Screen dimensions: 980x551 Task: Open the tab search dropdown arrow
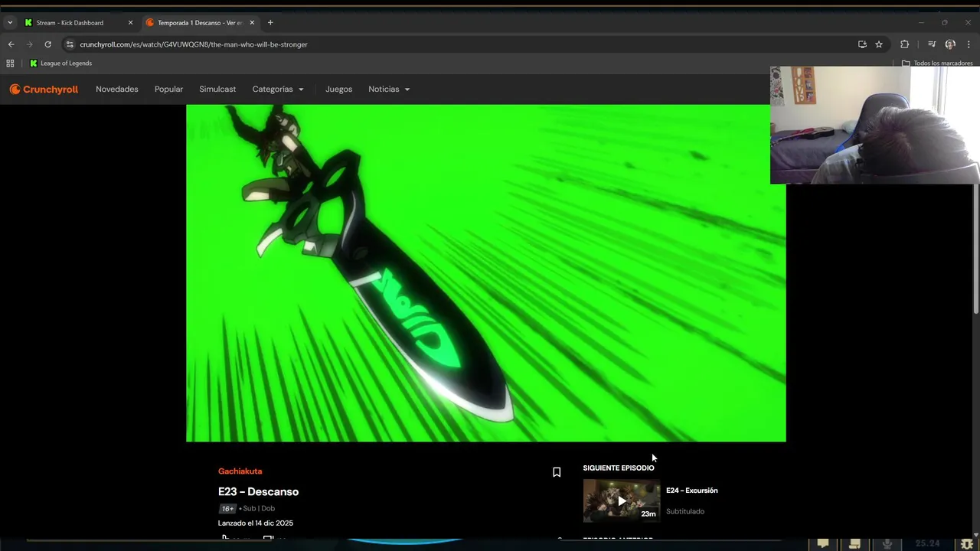10,23
